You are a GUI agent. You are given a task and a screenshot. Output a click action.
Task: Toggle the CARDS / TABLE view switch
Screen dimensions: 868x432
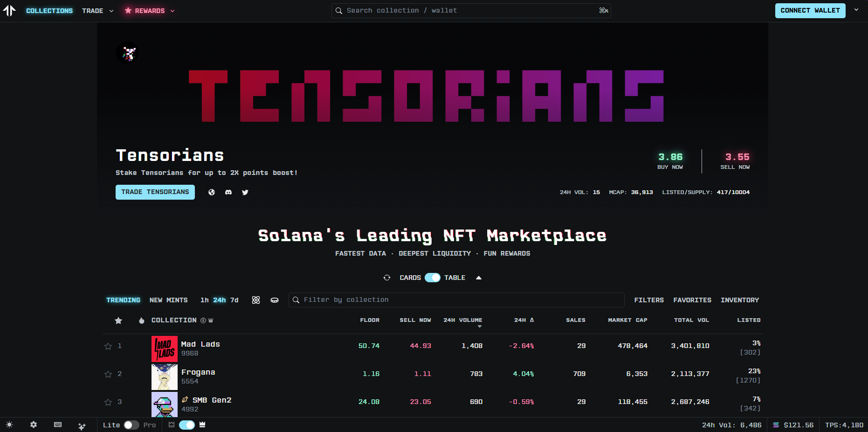coord(433,278)
